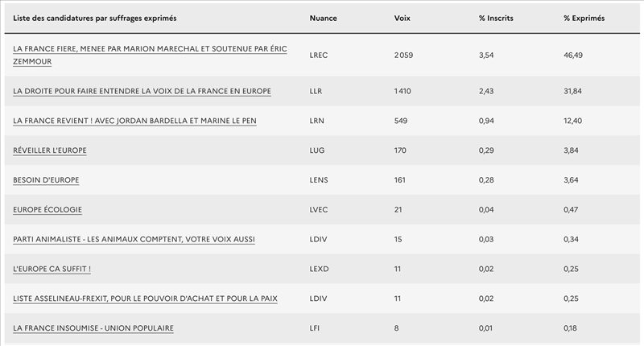The image size is (644, 346).
Task: Select the Besoin d'Europe link
Action: click(x=46, y=180)
